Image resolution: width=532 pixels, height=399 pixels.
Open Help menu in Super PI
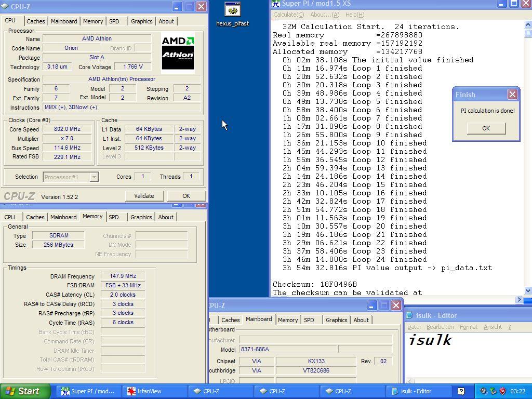(x=354, y=15)
